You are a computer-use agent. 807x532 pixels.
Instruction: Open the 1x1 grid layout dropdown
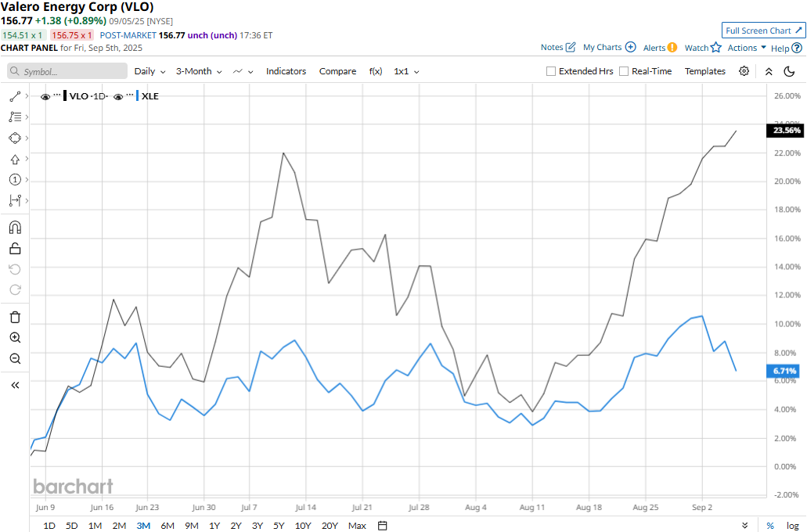pyautogui.click(x=406, y=71)
